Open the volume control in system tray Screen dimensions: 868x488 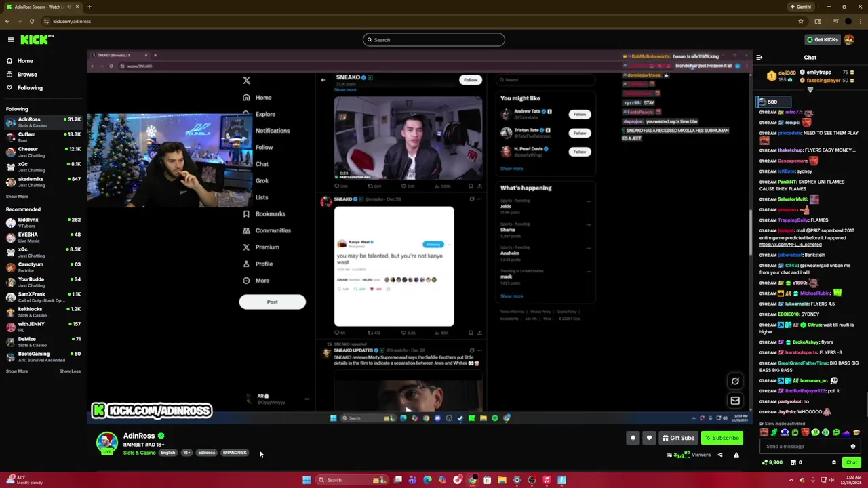pos(832,480)
